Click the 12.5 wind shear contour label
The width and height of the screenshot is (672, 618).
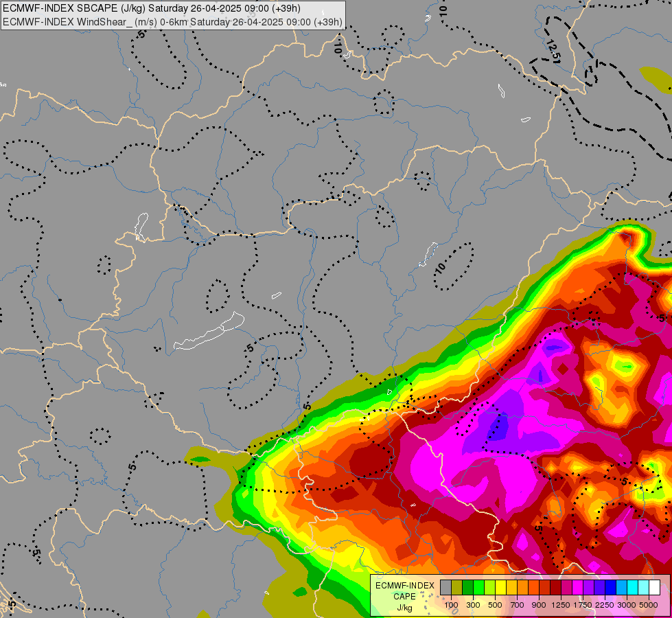click(x=553, y=51)
